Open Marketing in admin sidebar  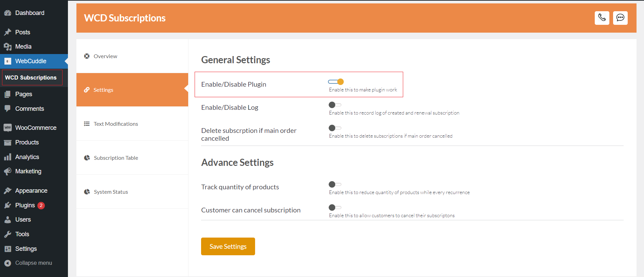click(34, 171)
